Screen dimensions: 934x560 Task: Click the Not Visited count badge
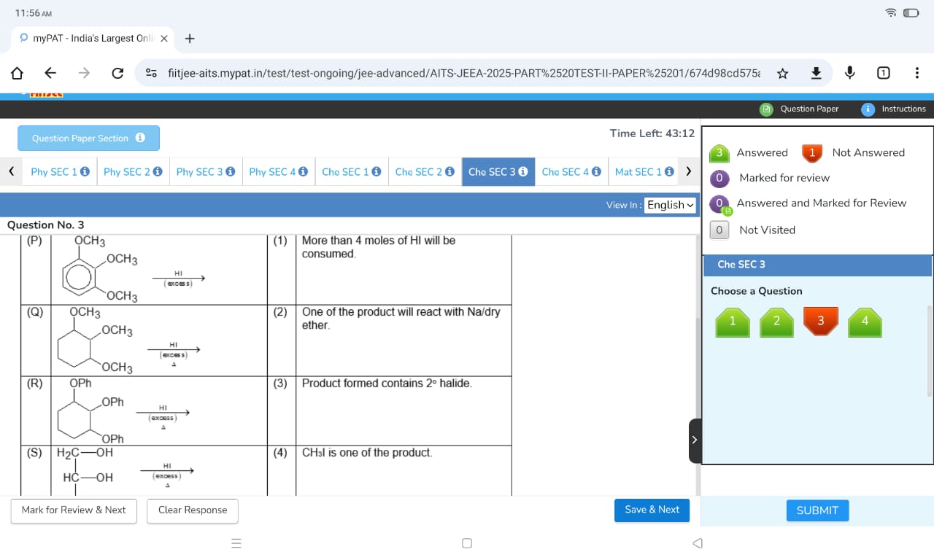click(x=719, y=230)
